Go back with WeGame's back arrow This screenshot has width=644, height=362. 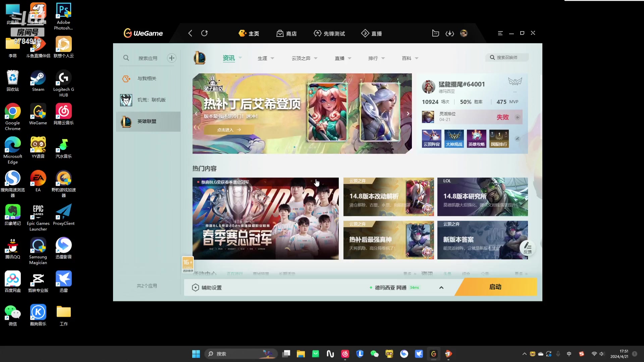point(190,33)
